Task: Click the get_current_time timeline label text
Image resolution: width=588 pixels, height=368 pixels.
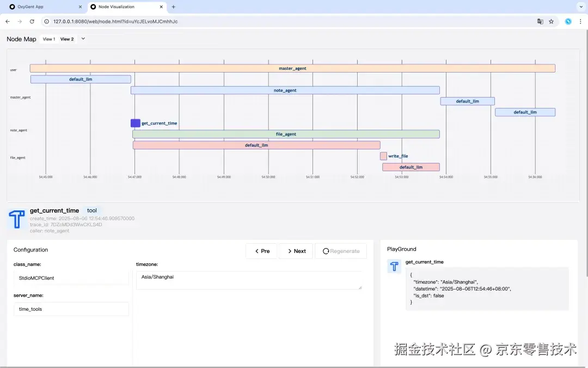Action: (x=160, y=123)
